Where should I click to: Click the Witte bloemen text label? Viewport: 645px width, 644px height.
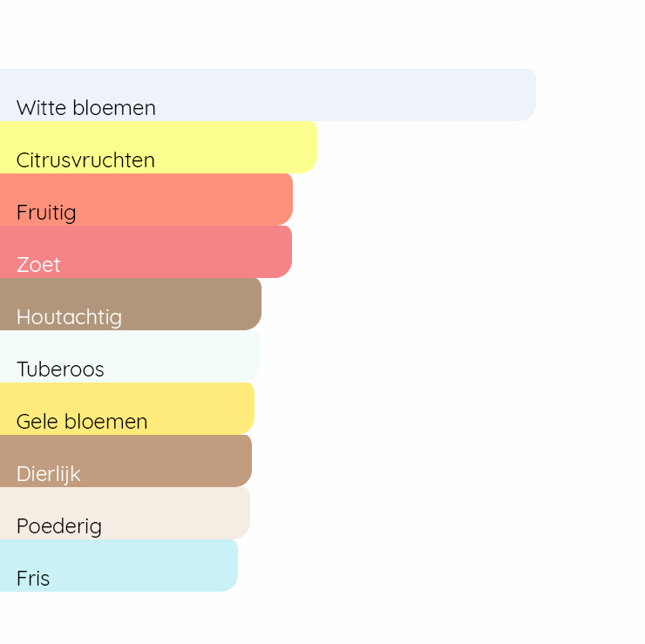(85, 108)
